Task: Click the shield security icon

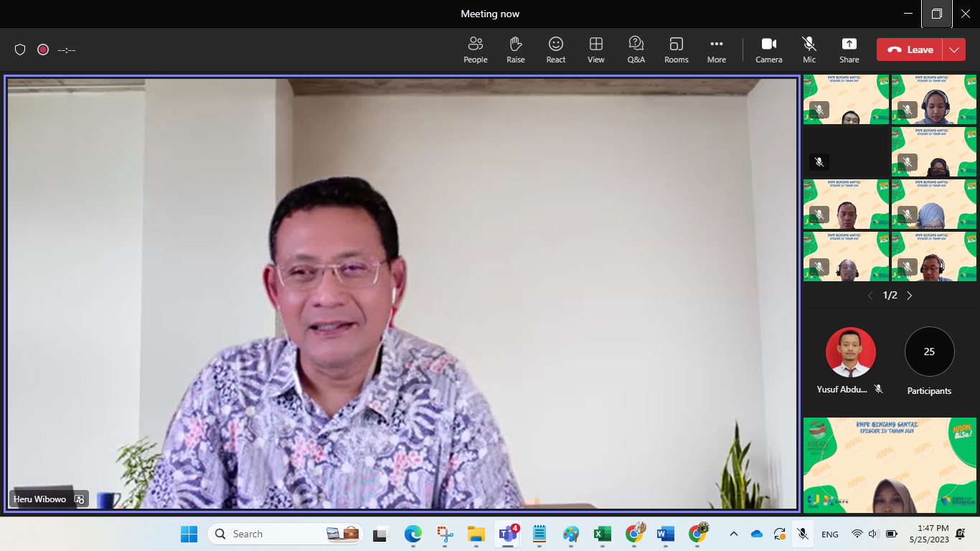Action: point(20,50)
